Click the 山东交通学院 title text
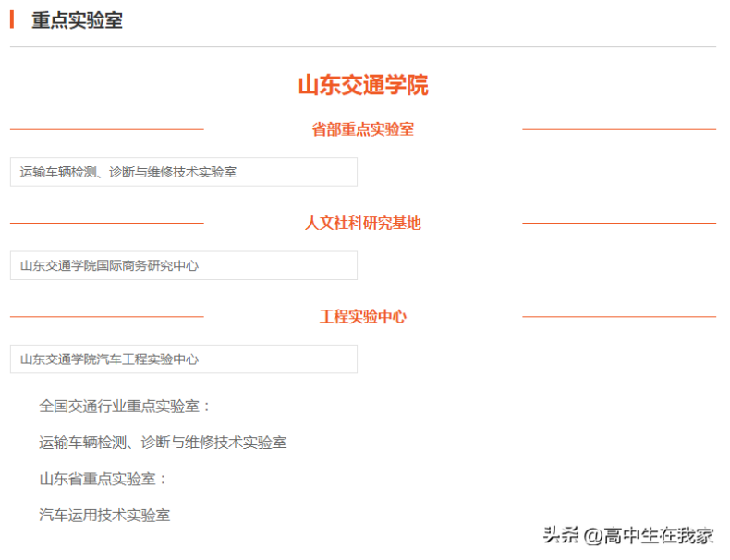 click(363, 85)
